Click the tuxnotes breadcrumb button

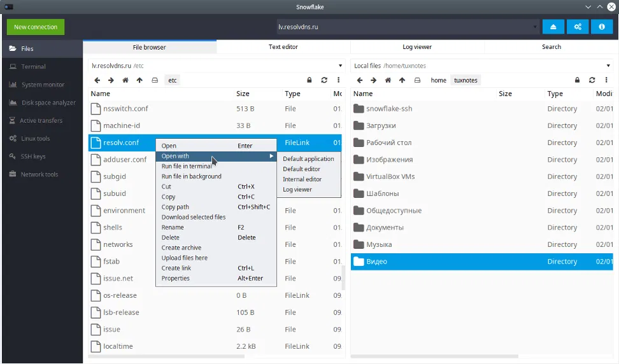(466, 80)
